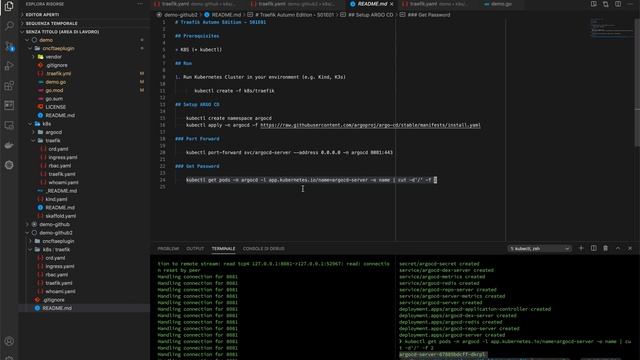Click the README.md breadcrumb item
The width and height of the screenshot is (640, 360).
pos(226,15)
